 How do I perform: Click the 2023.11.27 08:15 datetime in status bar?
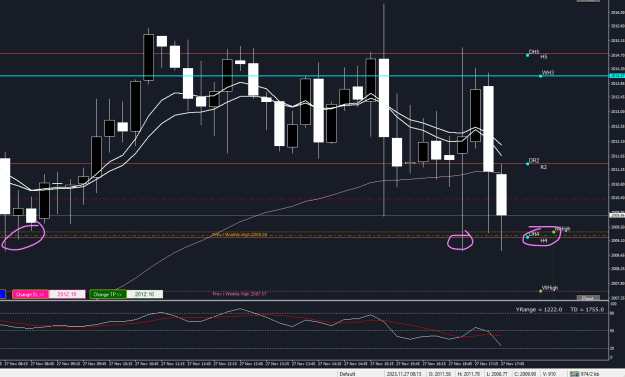(404, 374)
